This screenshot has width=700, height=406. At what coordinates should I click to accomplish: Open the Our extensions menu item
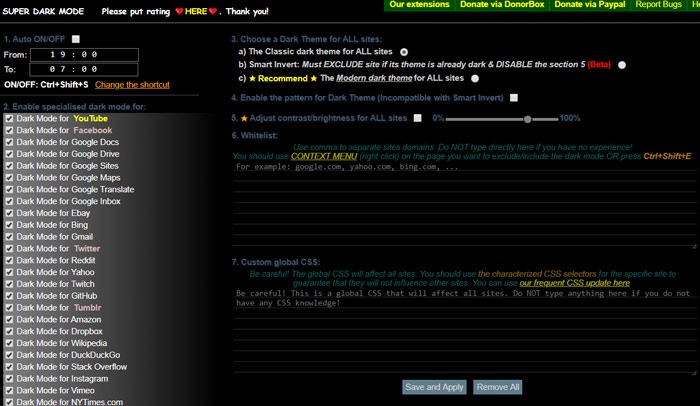[x=419, y=5]
